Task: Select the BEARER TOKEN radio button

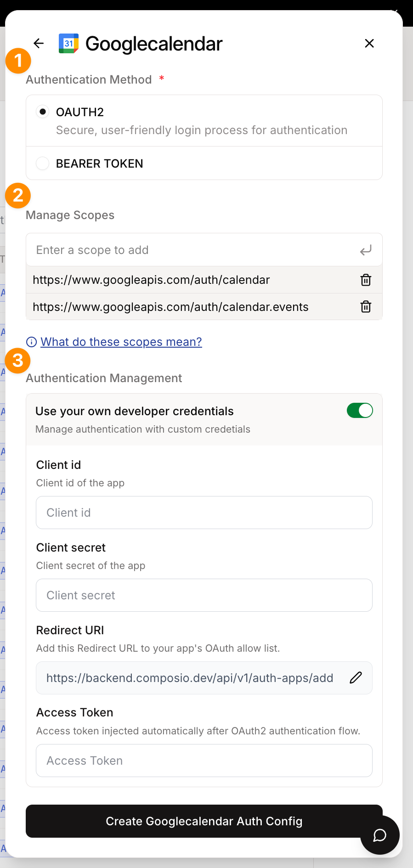Action: click(43, 163)
